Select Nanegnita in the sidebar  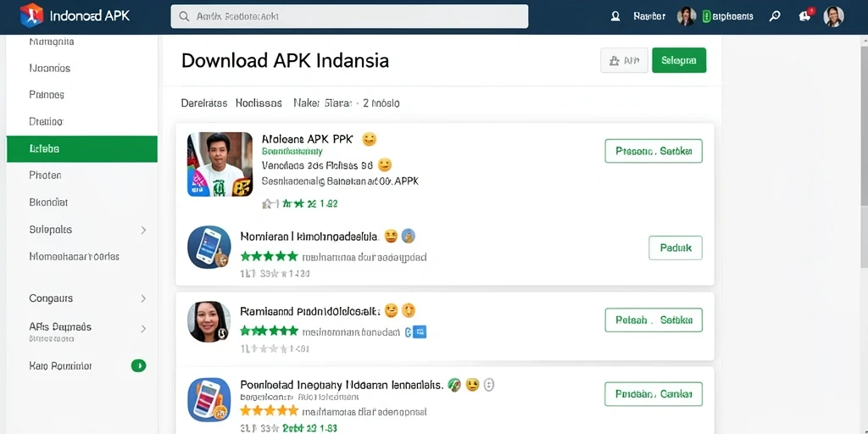click(x=52, y=42)
